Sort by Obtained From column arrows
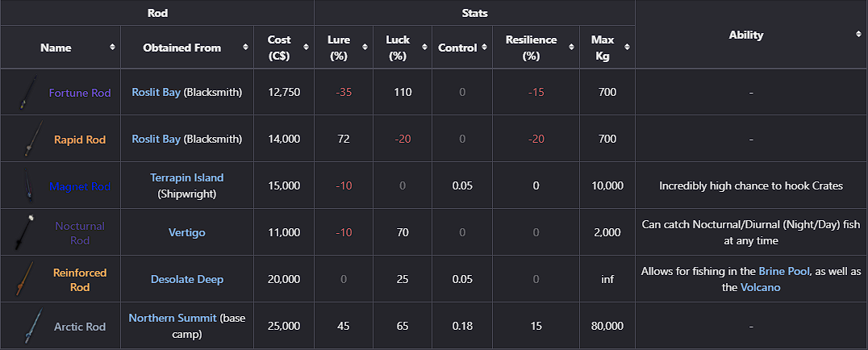Screen dimensions: 868x350 pyautogui.click(x=246, y=48)
